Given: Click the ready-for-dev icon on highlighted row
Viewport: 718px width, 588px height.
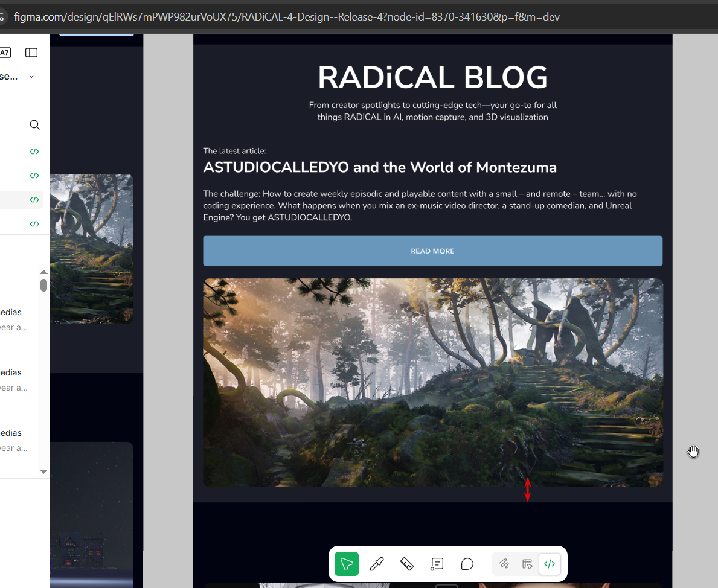Looking at the screenshot, I should pyautogui.click(x=34, y=200).
